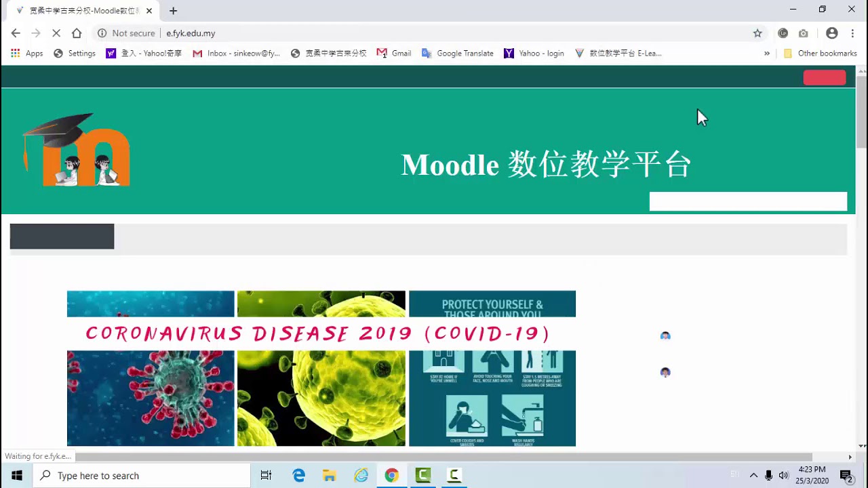
Task: Open the 宽柔中学古来分校 bookmark
Action: [x=328, y=53]
